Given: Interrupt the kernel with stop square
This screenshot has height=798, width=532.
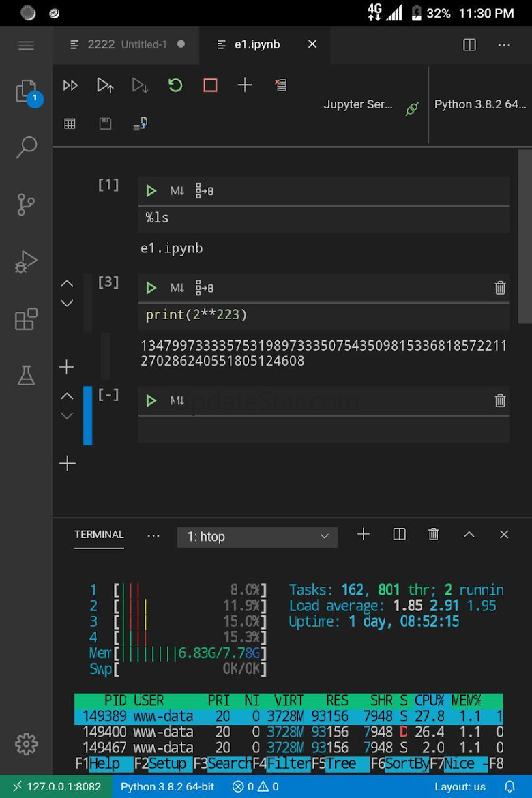Looking at the screenshot, I should [x=210, y=85].
